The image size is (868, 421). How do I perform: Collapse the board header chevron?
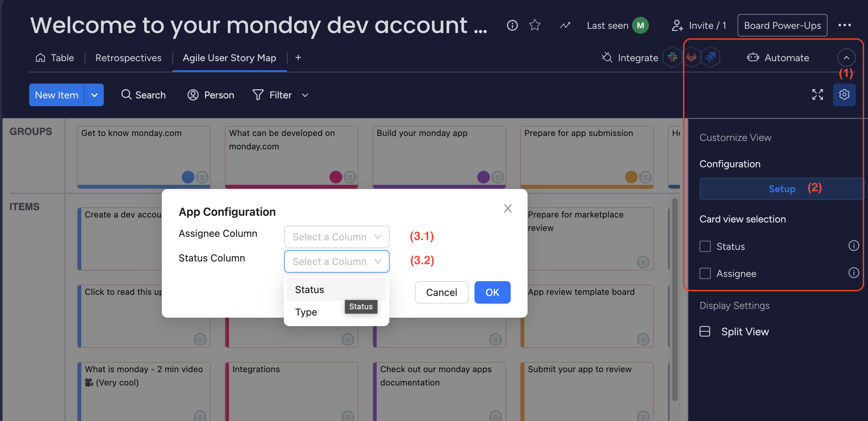click(846, 58)
